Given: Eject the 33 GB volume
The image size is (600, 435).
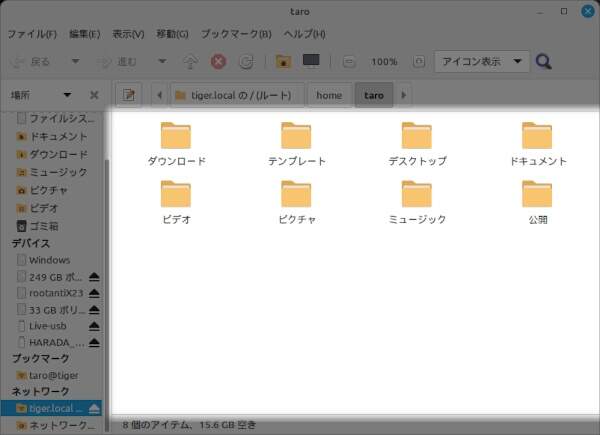Looking at the screenshot, I should click(94, 310).
